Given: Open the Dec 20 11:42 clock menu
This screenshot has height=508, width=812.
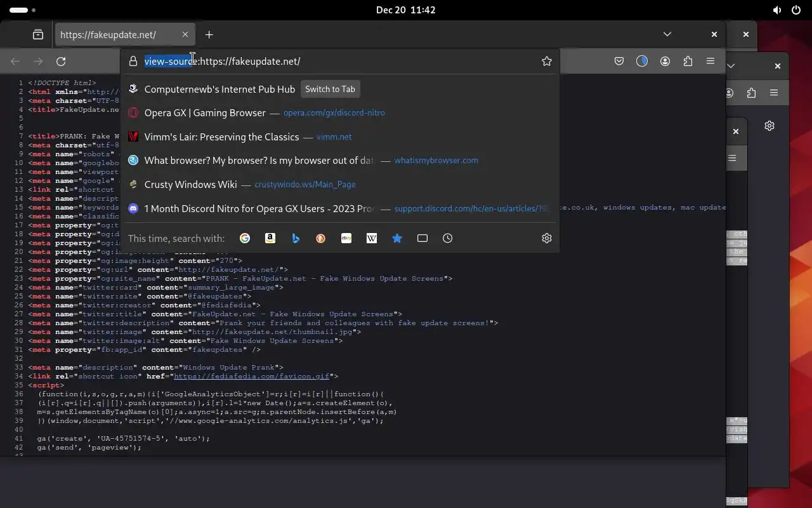Looking at the screenshot, I should click(406, 10).
